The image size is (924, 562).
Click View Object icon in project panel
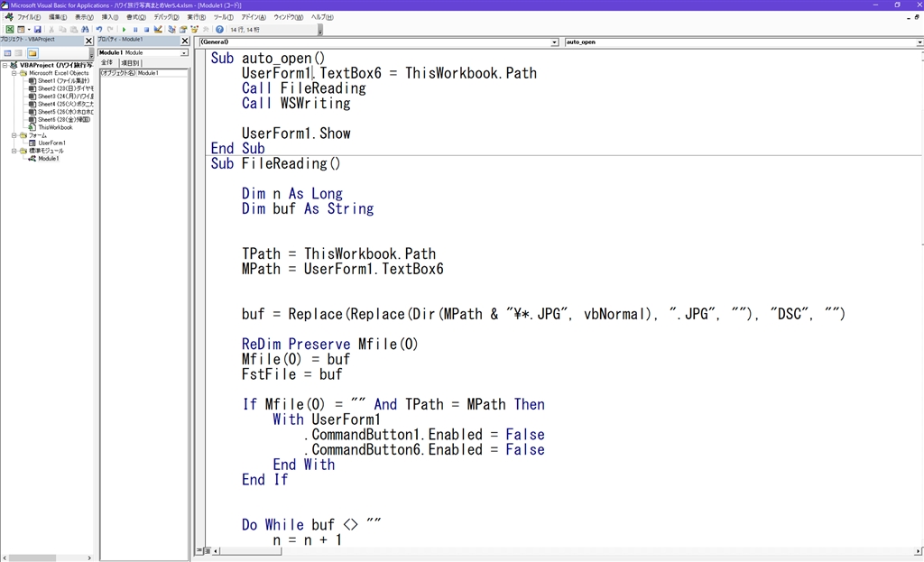(x=19, y=53)
